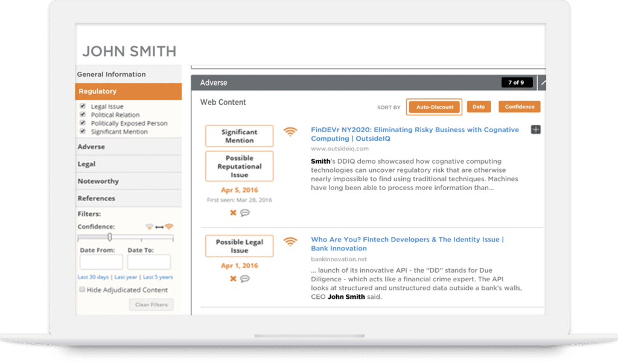Click confidence signal icon beside Bank Innovation result
This screenshot has height=364, width=618.
[290, 241]
